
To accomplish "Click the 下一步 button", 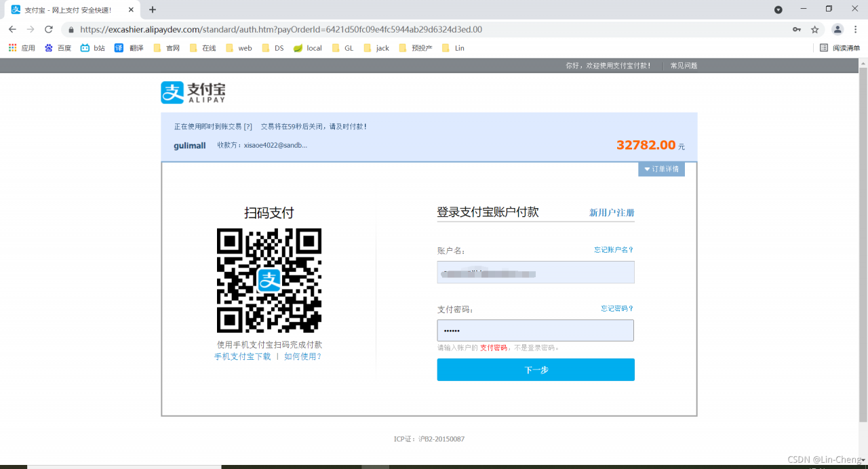I will 536,370.
